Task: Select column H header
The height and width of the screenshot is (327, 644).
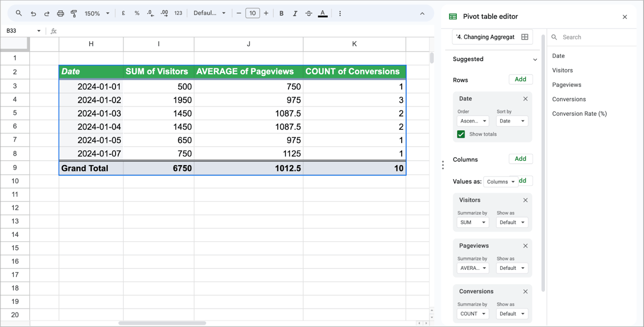Action: pos(91,44)
